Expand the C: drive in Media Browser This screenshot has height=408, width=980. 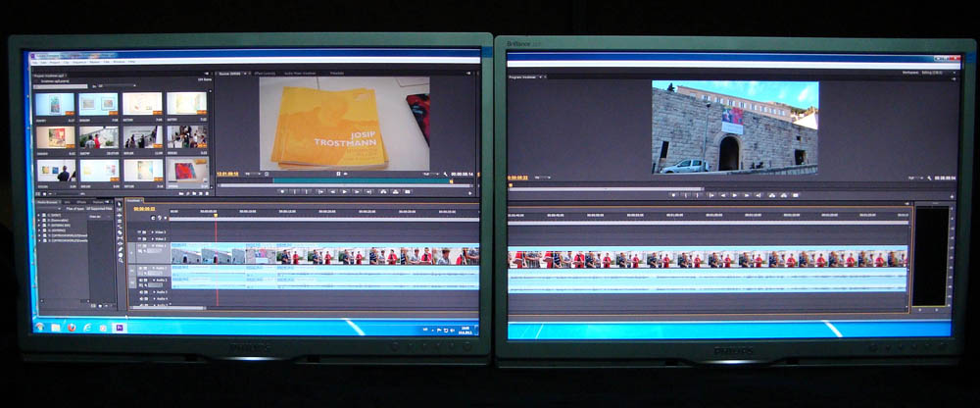(x=39, y=215)
